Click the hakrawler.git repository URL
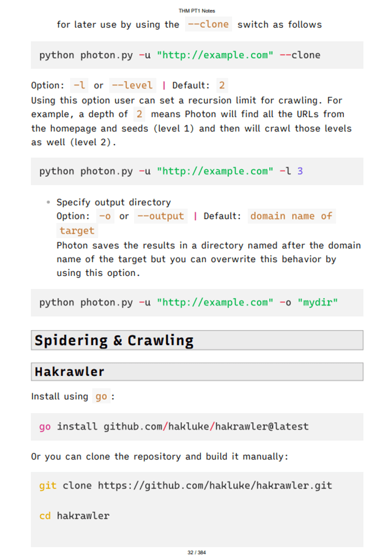The image size is (392, 560). (215, 486)
